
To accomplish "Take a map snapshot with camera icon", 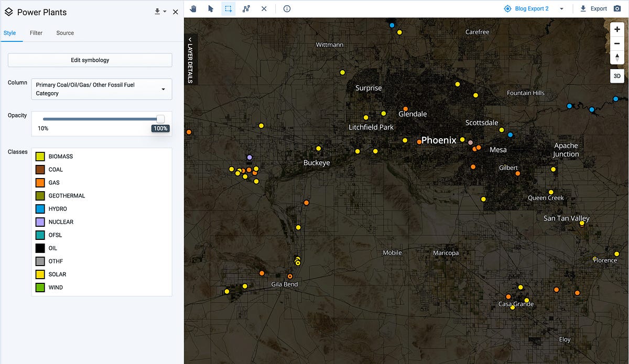I will tap(617, 8).
